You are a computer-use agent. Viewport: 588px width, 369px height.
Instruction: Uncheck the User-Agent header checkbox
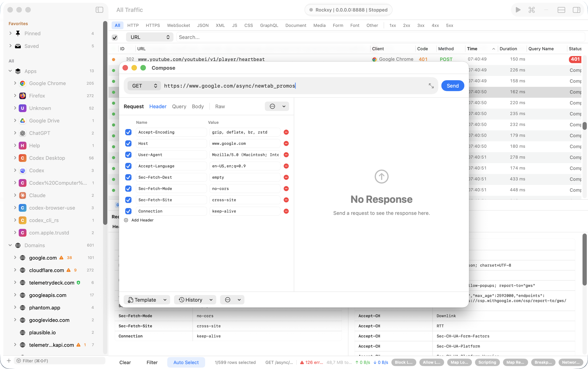(128, 155)
